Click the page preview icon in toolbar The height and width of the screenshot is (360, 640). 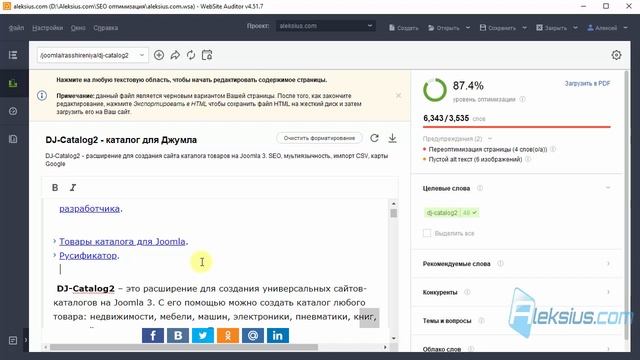click(x=207, y=55)
